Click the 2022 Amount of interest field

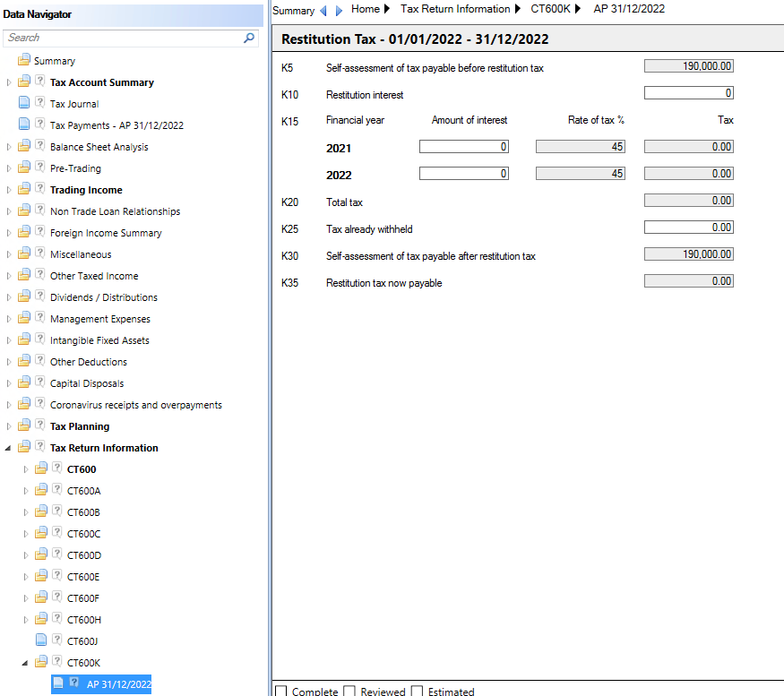click(464, 174)
